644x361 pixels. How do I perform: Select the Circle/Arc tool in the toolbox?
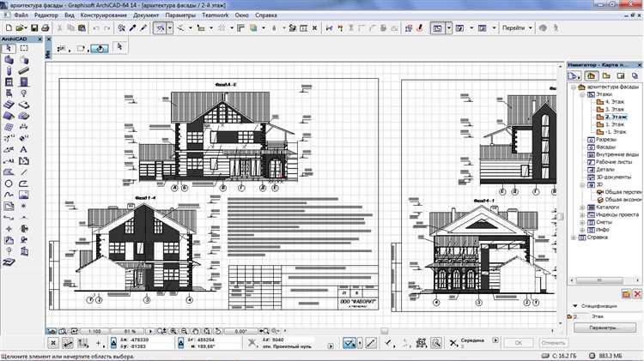coord(9,184)
